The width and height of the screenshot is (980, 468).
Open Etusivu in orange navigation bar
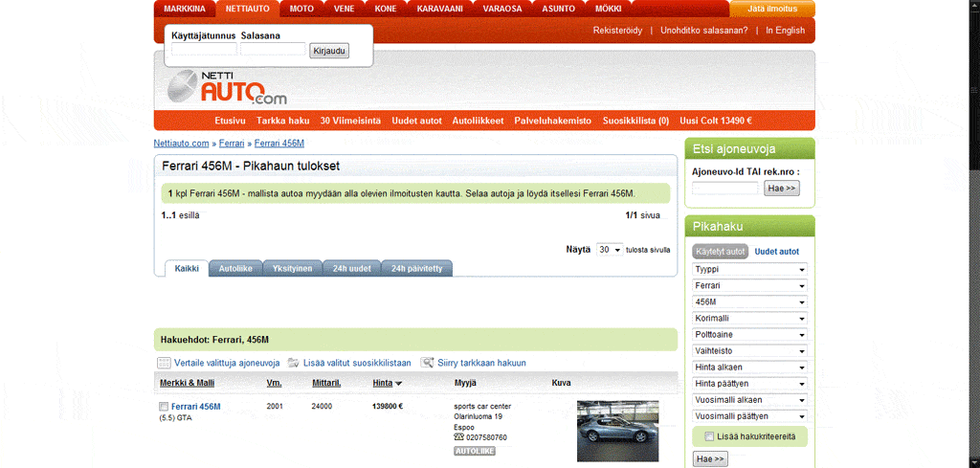click(x=230, y=121)
